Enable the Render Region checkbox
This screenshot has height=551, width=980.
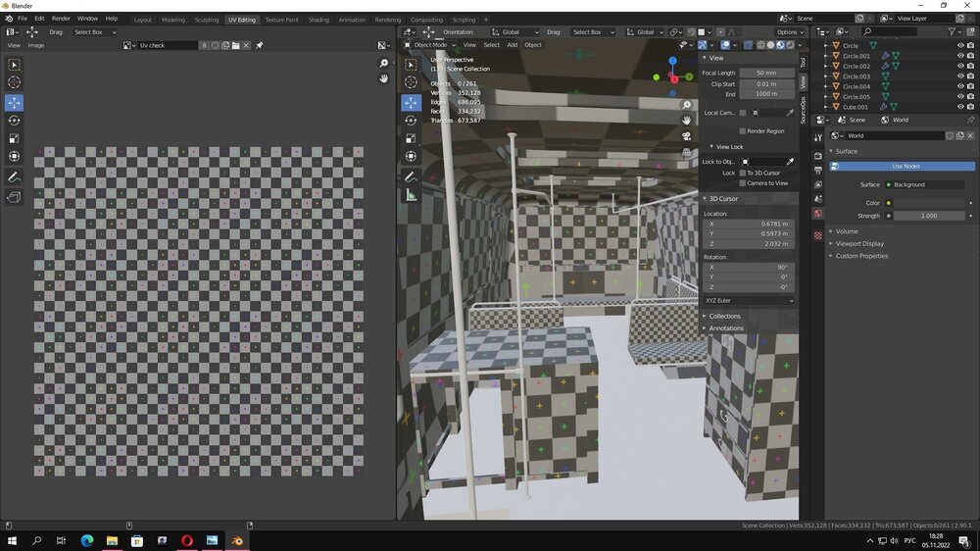[743, 130]
